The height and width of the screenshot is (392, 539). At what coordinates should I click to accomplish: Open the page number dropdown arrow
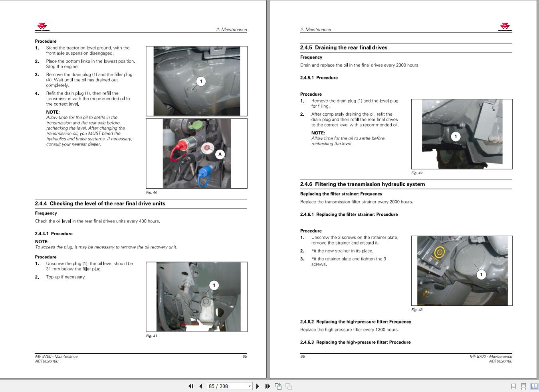250,386
